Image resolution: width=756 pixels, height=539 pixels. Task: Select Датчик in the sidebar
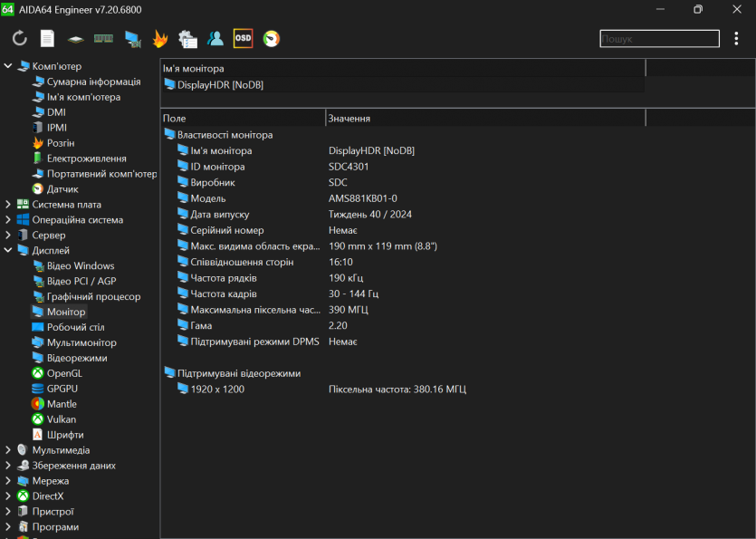tap(62, 189)
